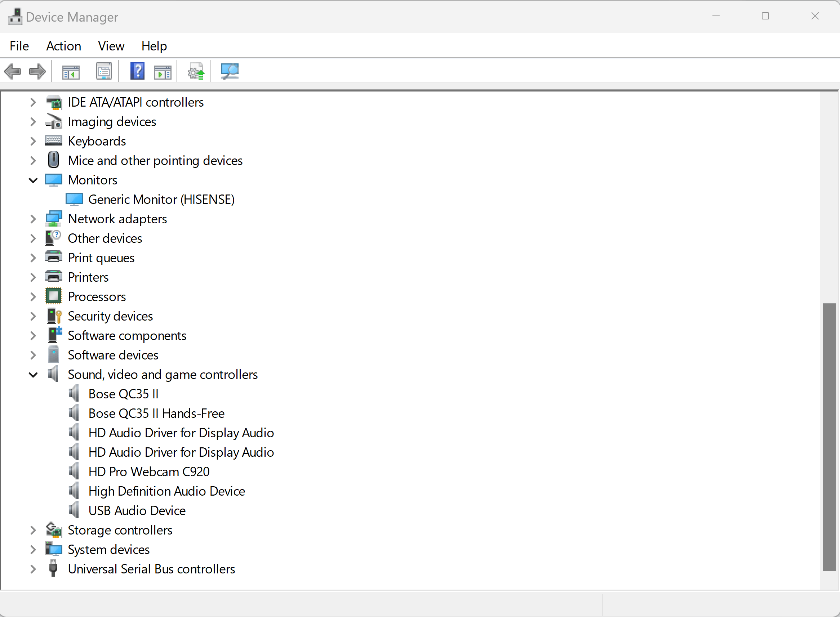Click the Other devices question-mark icon
Viewport: 840px width, 617px height.
click(53, 238)
